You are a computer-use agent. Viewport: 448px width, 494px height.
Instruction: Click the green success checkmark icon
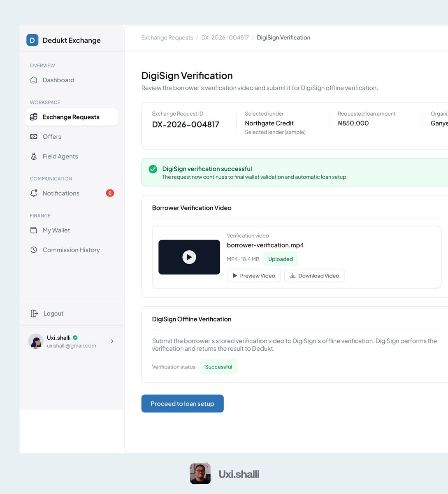coord(153,169)
